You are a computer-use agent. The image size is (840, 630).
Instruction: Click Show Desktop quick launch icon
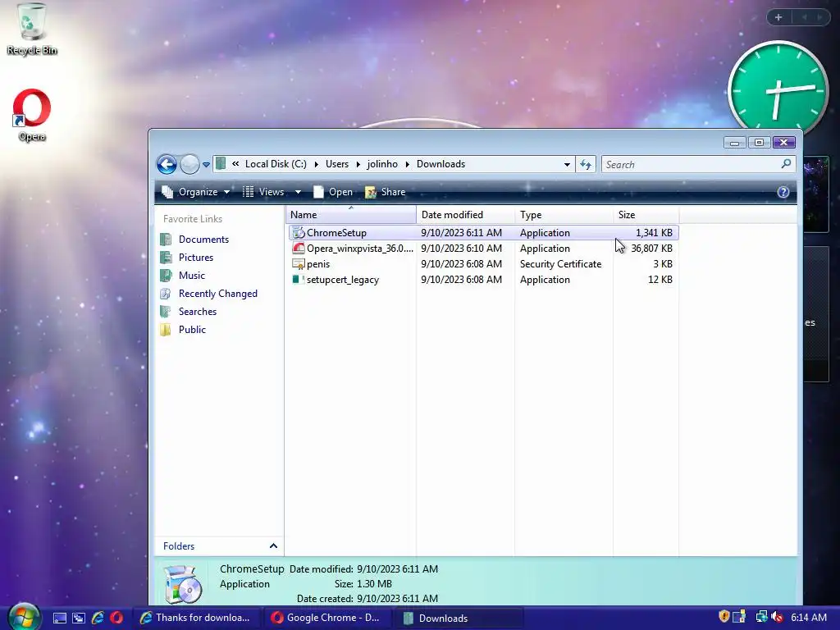pyautogui.click(x=59, y=618)
